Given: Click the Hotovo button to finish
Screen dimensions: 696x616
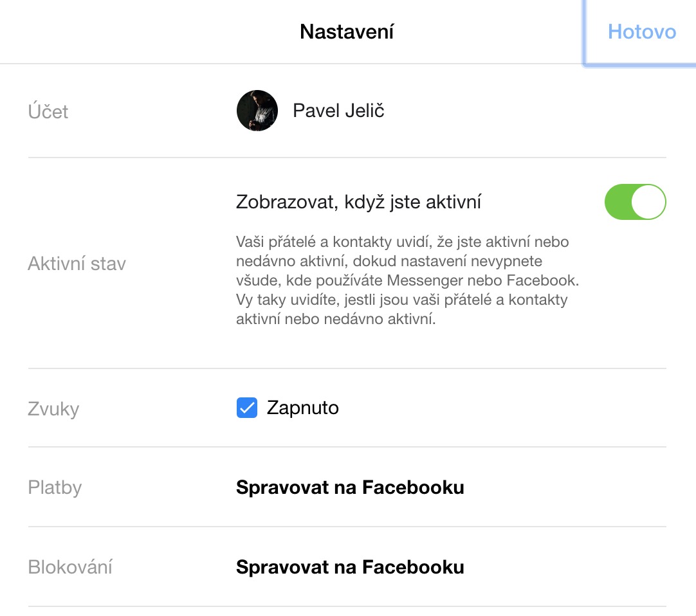Looking at the screenshot, I should pyautogui.click(x=641, y=32).
